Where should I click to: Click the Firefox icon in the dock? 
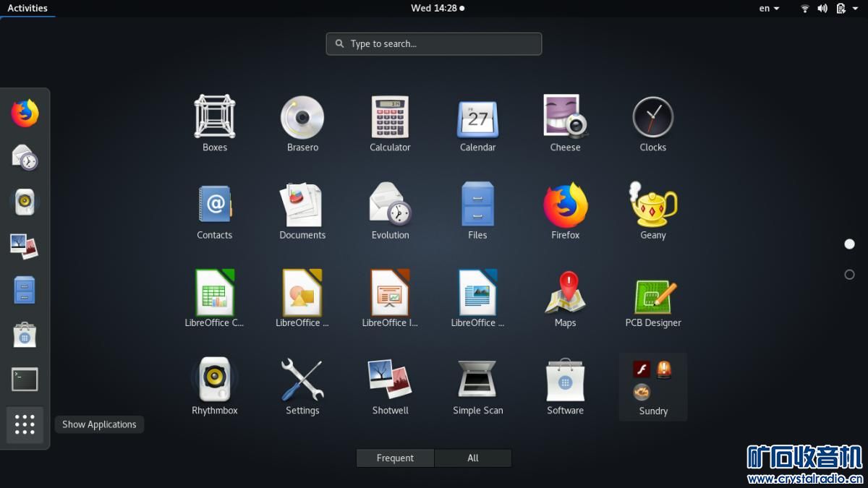pos(25,114)
